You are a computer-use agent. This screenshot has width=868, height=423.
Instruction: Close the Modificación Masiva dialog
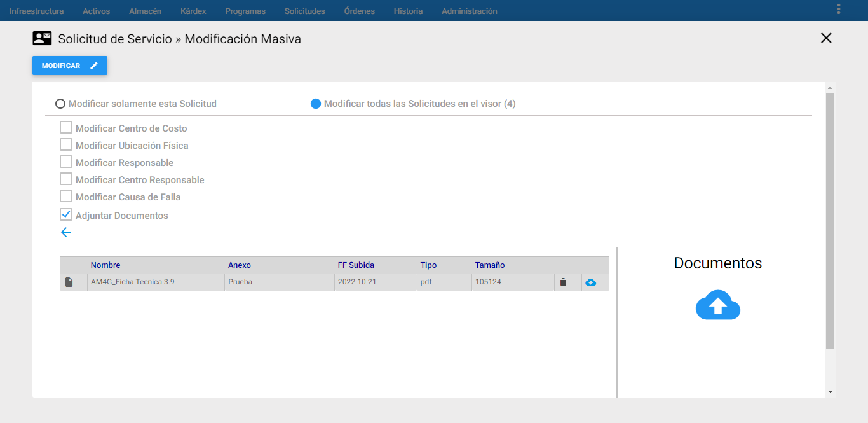[x=826, y=38]
